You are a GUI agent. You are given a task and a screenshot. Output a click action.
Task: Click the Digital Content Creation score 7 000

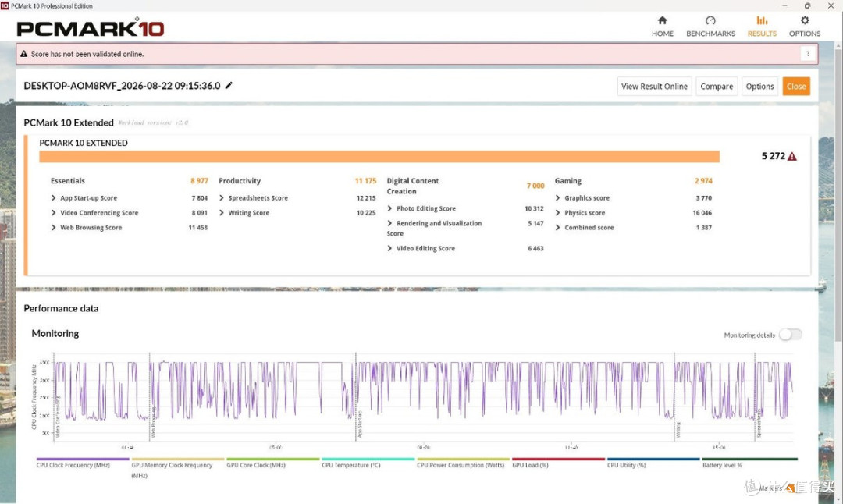[x=535, y=186]
